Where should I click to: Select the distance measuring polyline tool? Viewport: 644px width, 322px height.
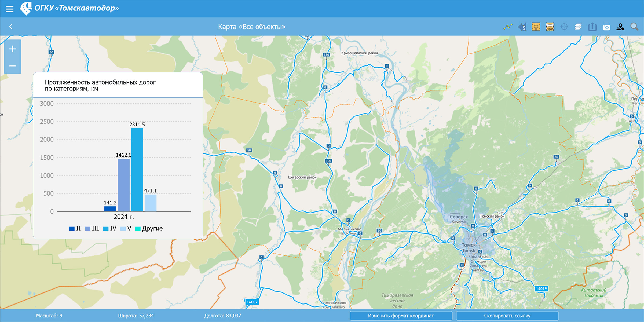508,27
